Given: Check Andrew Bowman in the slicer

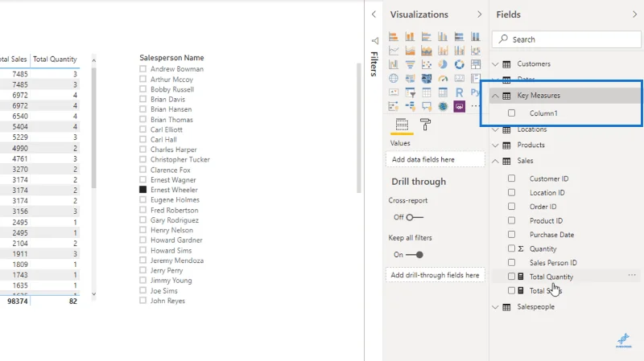Looking at the screenshot, I should click(143, 69).
